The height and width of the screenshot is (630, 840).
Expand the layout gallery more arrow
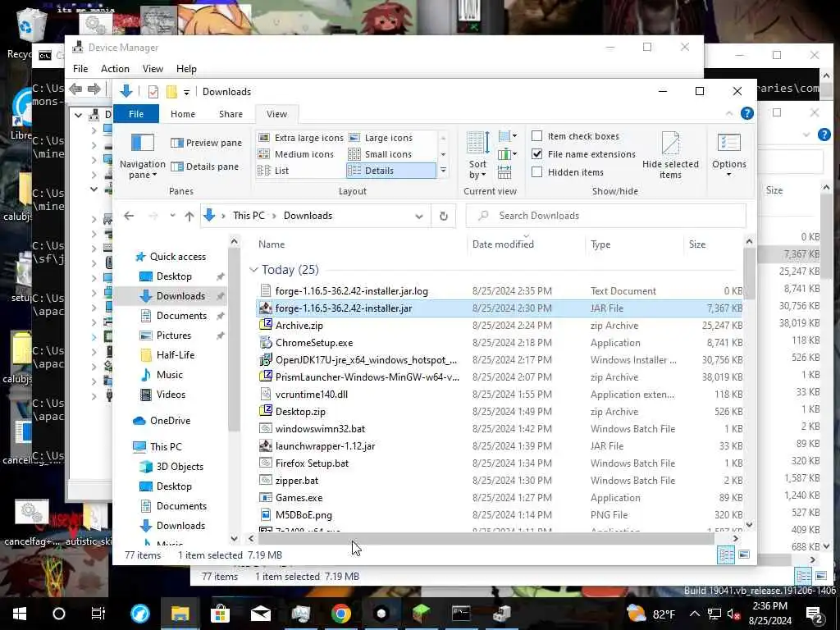(443, 171)
